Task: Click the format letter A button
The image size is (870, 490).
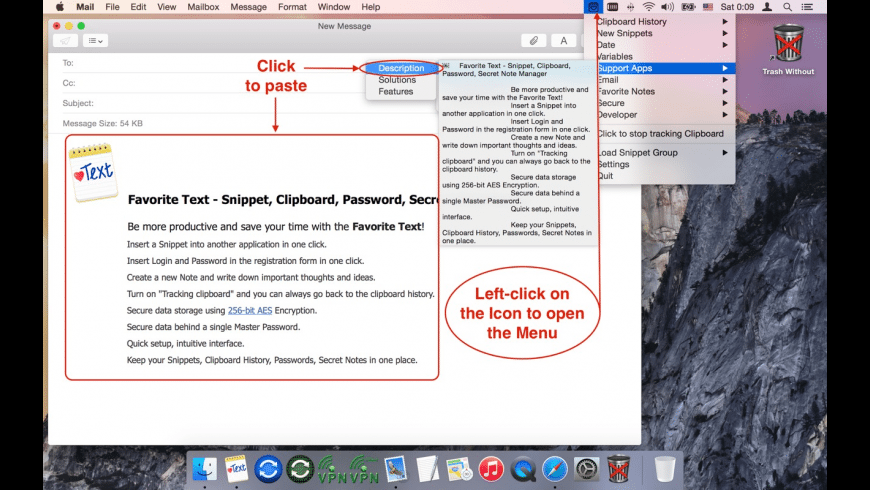Action: [563, 41]
